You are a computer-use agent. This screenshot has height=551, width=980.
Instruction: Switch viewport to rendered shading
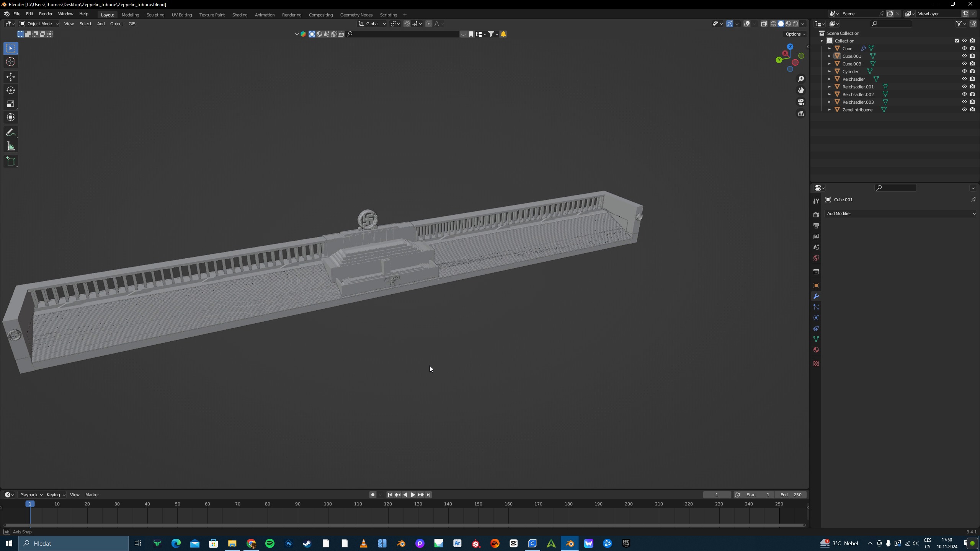[x=795, y=24]
